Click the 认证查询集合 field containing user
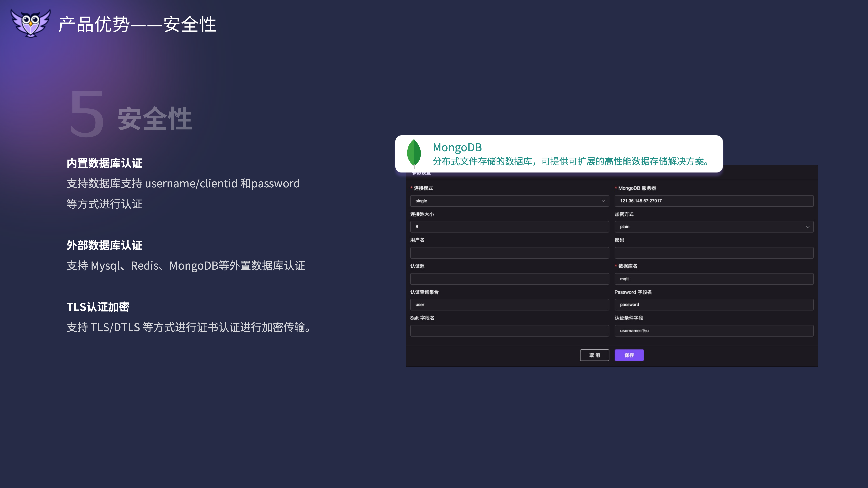This screenshot has height=488, width=868. [509, 304]
